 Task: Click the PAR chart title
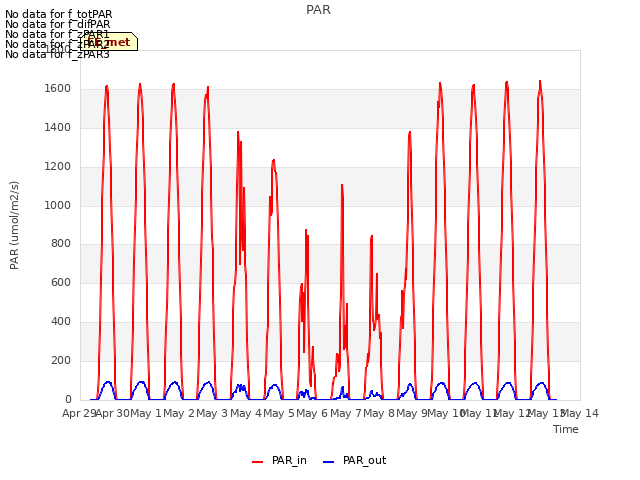pos(318,10)
